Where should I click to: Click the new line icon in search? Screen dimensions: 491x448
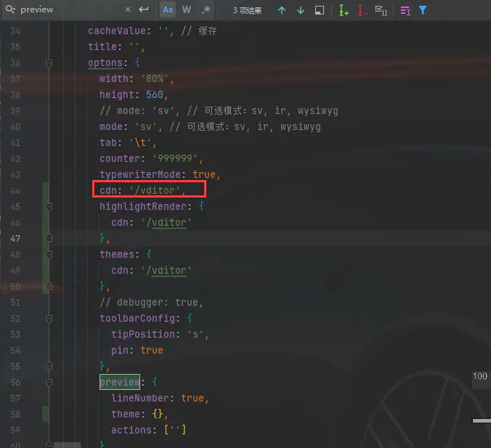tap(144, 10)
